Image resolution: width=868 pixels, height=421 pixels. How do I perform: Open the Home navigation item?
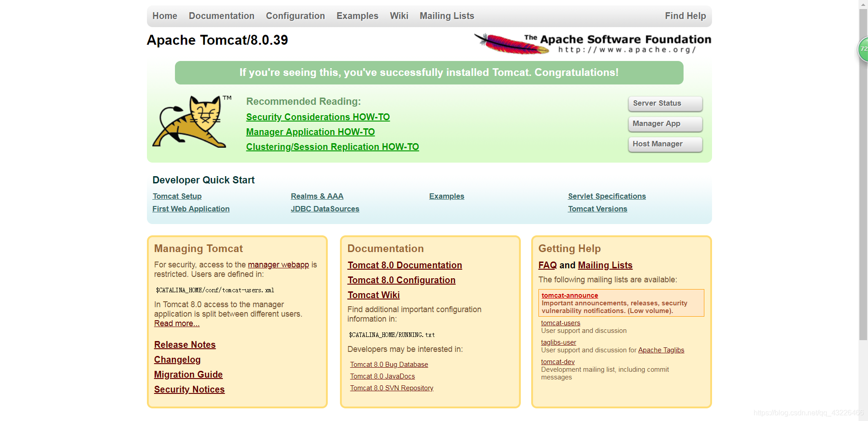(165, 16)
